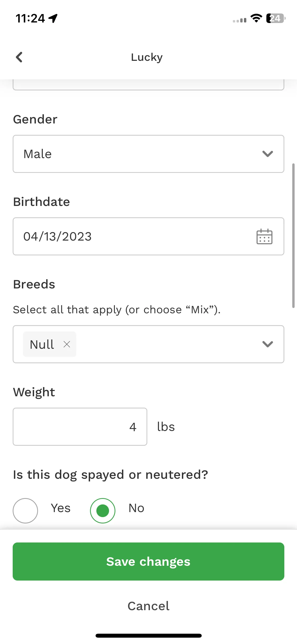Expand the Breeds dropdown chevron
Screen dimensions: 297x644
(x=268, y=344)
